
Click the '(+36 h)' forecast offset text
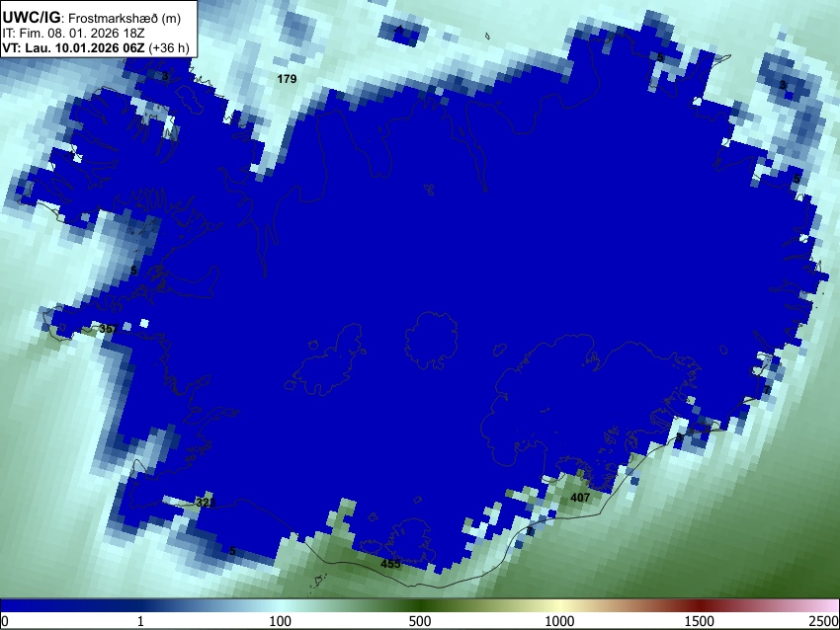point(169,47)
